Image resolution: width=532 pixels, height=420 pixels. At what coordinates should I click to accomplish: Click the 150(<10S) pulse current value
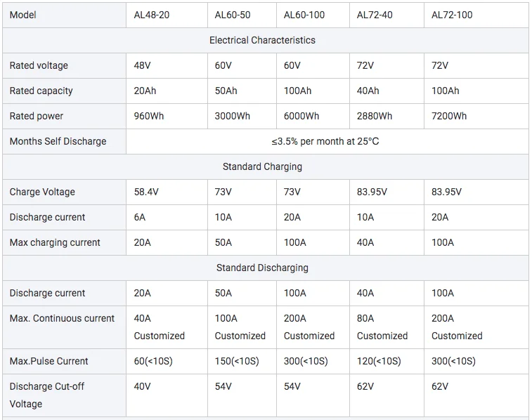click(x=237, y=361)
